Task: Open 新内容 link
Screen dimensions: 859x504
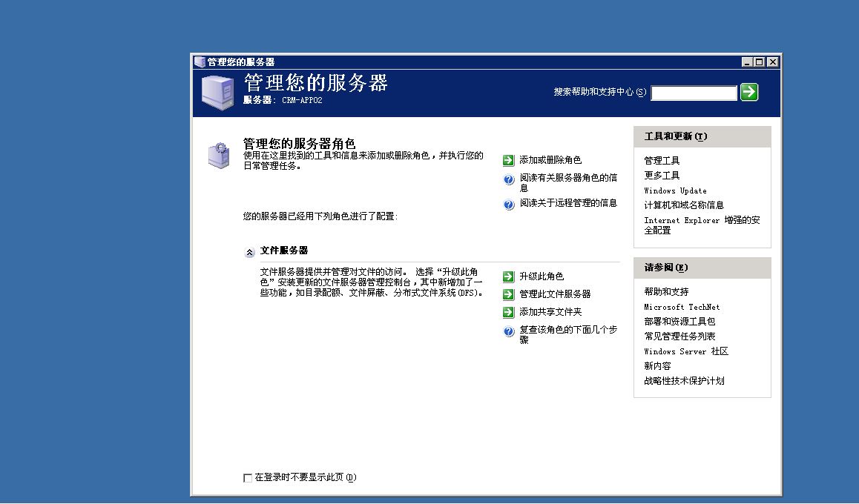Action: (x=657, y=366)
